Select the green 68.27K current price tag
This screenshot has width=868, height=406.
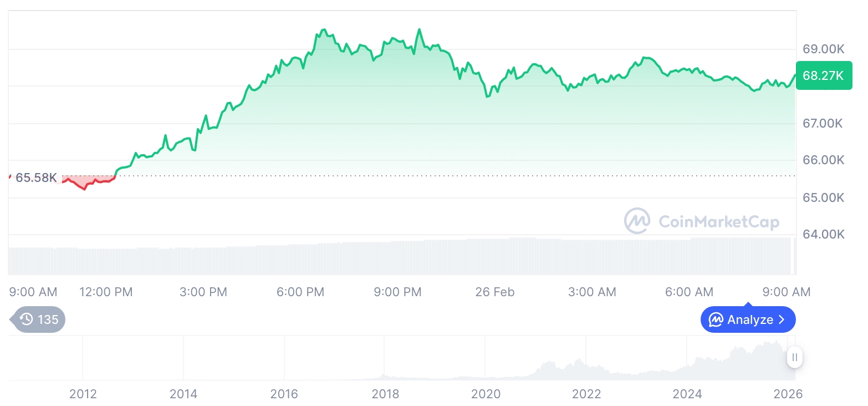[823, 75]
